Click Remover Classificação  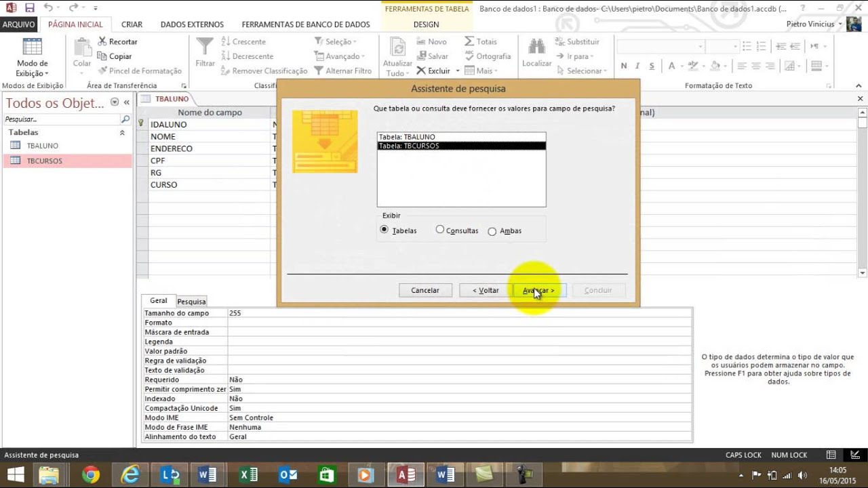click(264, 70)
